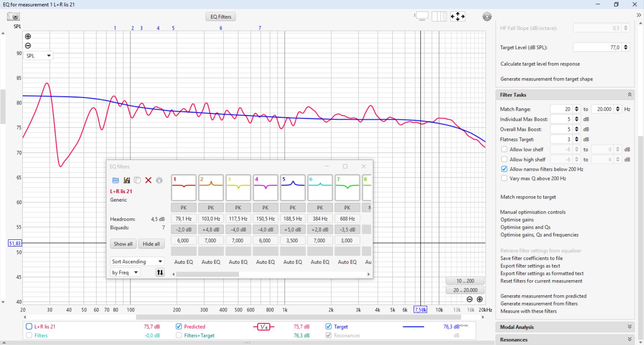Viewport: 644px width, 345px height.
Task: Open SPL axis type dropdown
Action: pos(38,56)
